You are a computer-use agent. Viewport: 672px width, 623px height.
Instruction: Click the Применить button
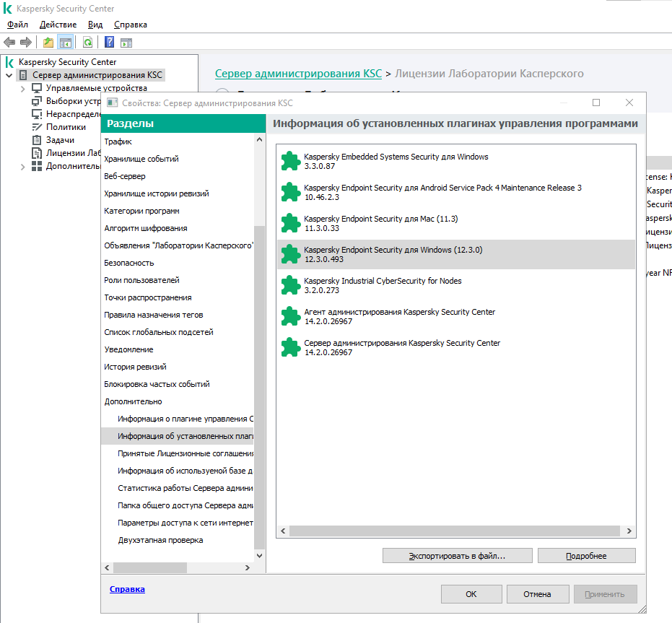605,594
